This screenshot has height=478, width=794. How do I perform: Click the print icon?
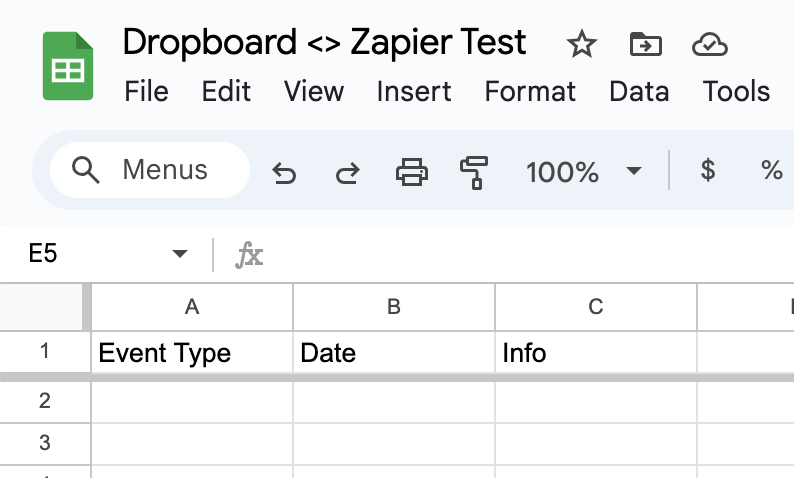pos(411,172)
